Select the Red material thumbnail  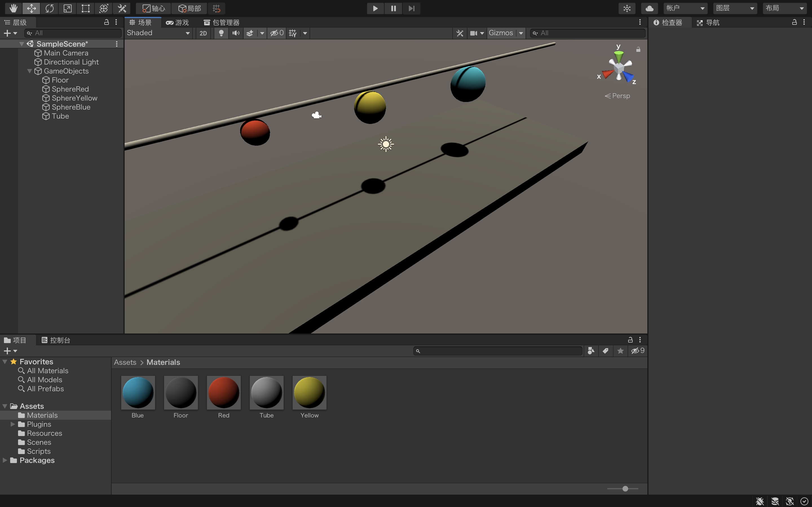[224, 392]
